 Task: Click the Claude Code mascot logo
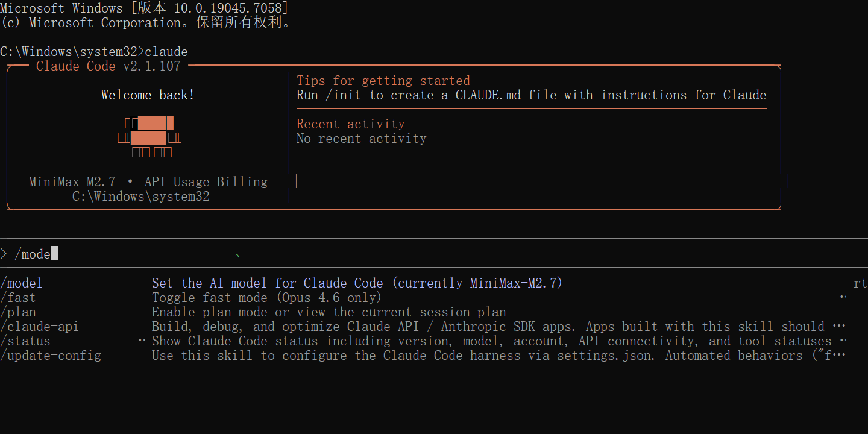(x=149, y=137)
